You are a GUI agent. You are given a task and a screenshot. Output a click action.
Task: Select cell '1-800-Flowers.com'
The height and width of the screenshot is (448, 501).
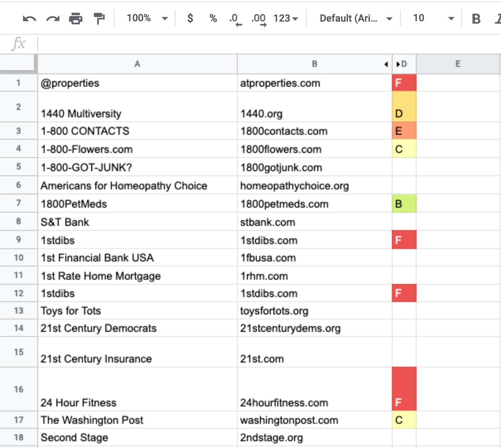tap(138, 149)
